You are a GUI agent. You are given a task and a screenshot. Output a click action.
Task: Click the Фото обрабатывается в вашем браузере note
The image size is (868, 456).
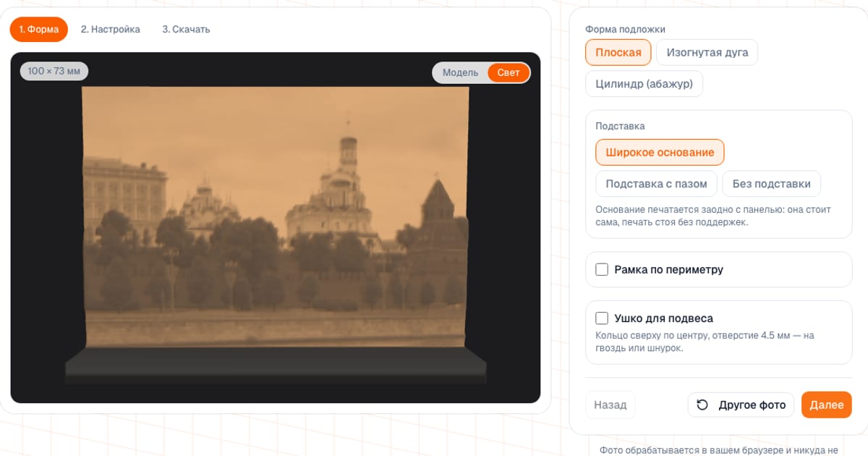tap(718, 450)
